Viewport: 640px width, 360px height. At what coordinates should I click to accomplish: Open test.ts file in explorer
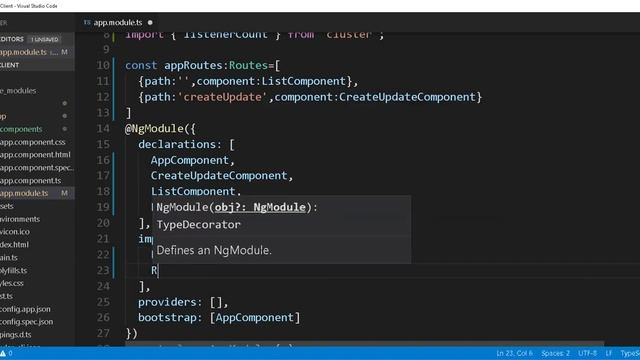(x=7, y=296)
